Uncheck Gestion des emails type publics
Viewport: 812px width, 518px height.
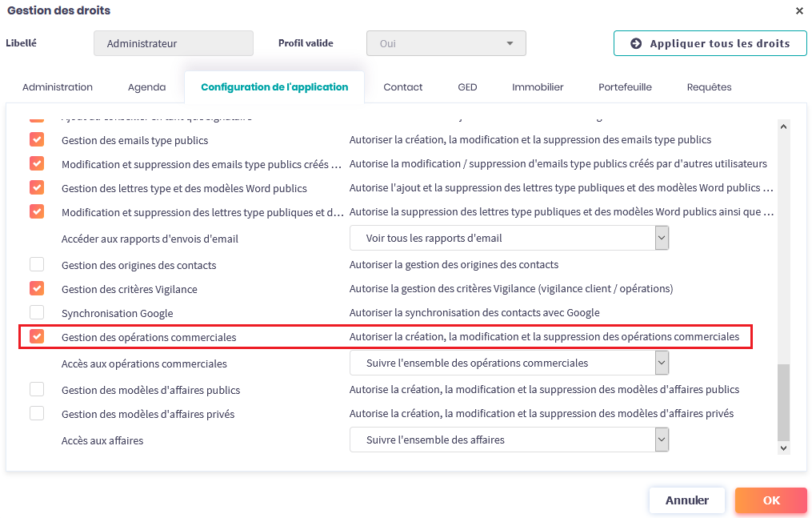37,139
